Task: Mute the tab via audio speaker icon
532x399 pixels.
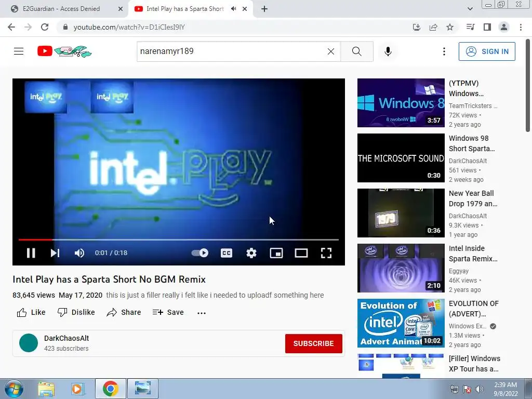Action: click(233, 9)
